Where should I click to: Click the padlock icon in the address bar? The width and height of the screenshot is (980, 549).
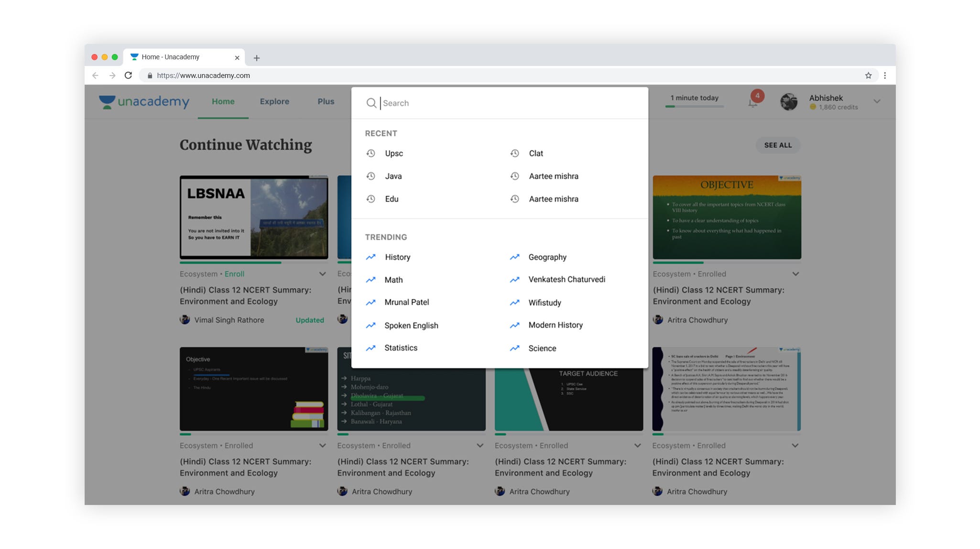click(x=149, y=76)
